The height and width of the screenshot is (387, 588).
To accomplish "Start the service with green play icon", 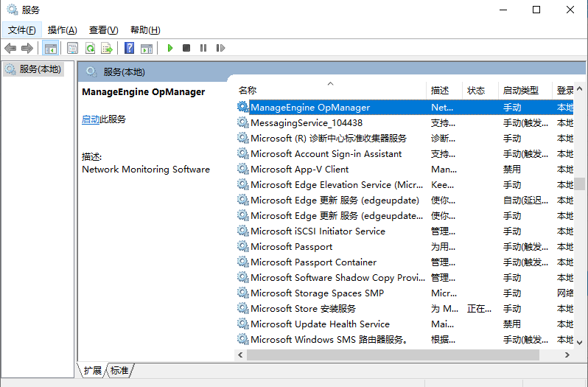I will 170,48.
